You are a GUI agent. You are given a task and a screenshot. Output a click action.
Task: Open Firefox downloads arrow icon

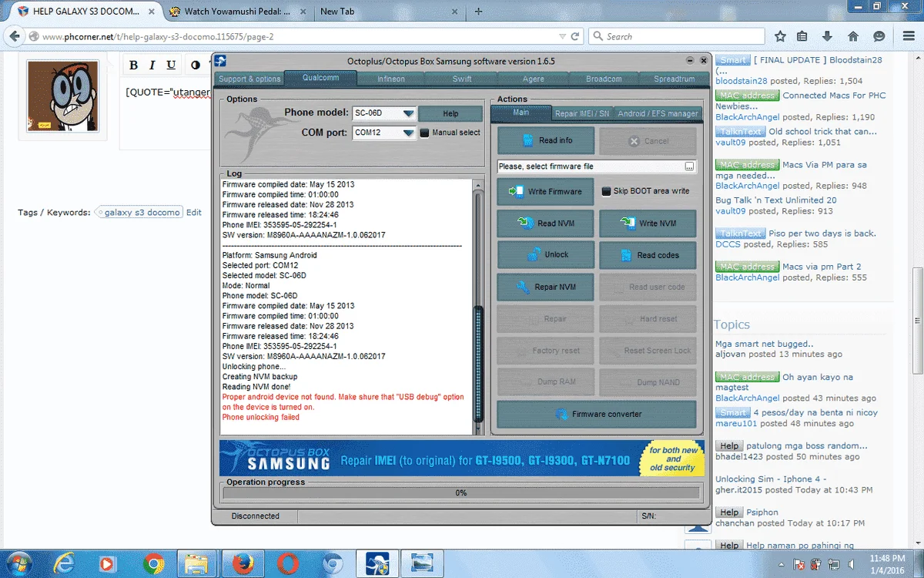(827, 36)
